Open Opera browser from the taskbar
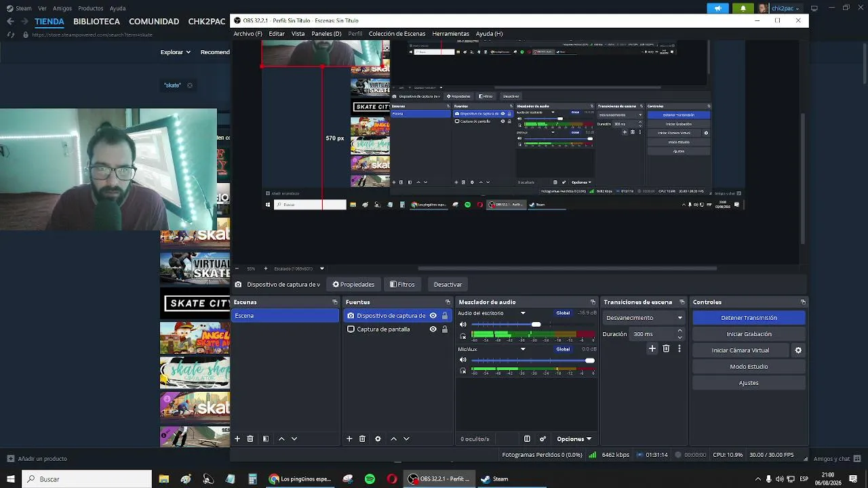 pyautogui.click(x=392, y=479)
